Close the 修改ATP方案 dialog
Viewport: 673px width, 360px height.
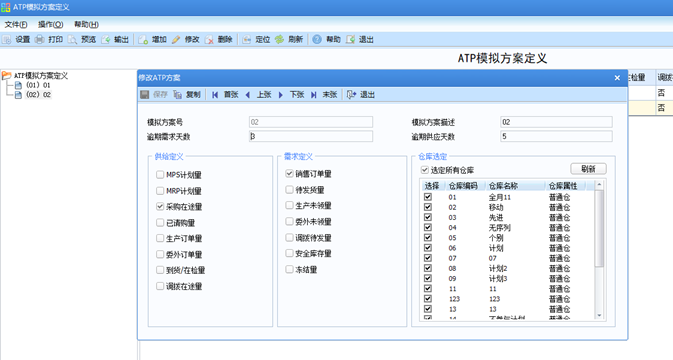click(x=617, y=78)
